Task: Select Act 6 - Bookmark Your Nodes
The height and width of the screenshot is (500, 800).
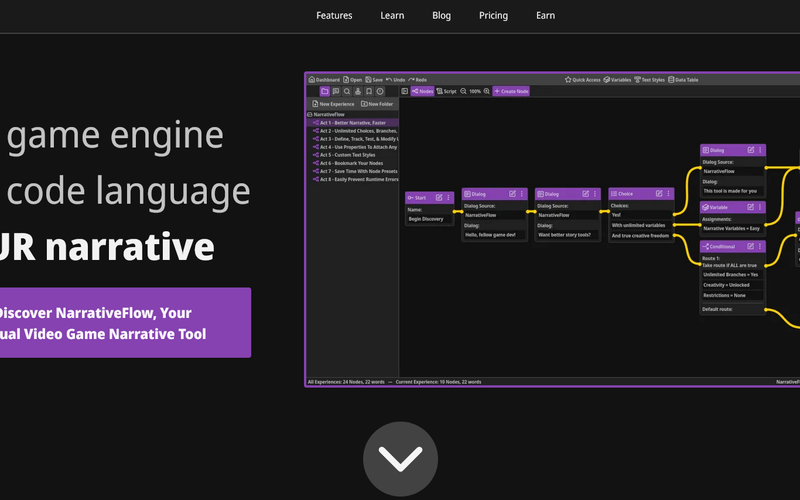Action: 353,163
